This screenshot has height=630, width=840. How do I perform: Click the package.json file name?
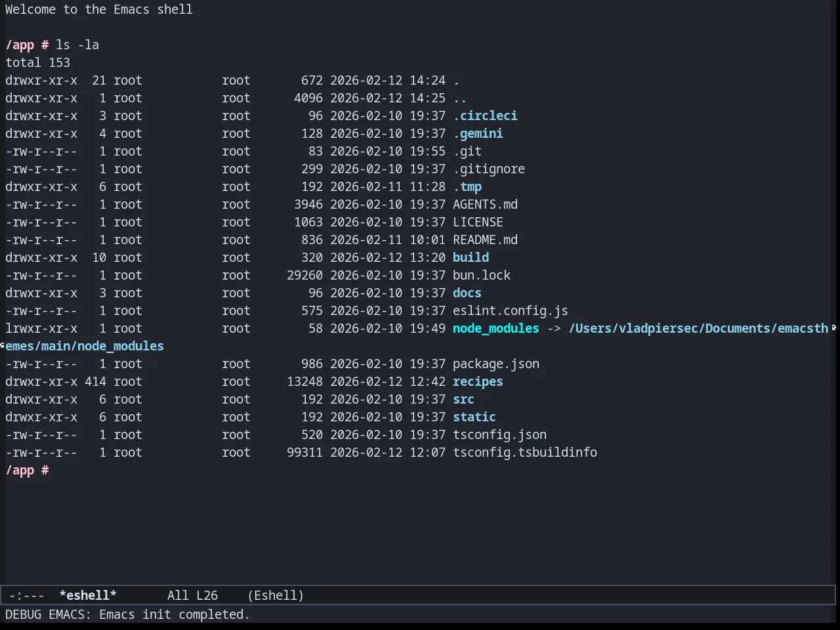(496, 364)
